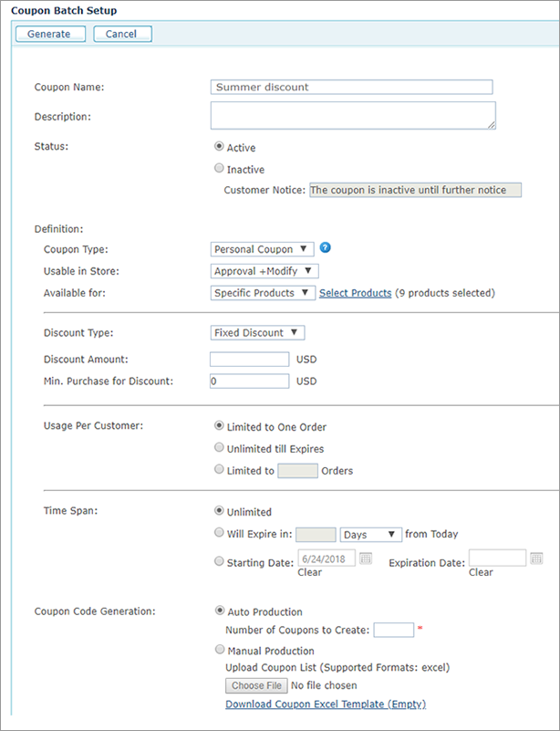Open the Expiration Date calendar picker

tap(536, 559)
